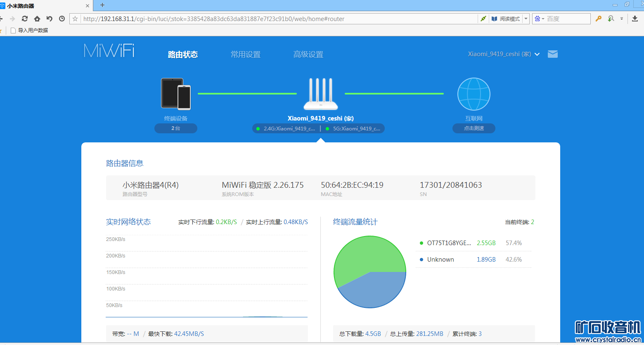This screenshot has width=644, height=345.
Task: Switch to the 常用设置 tab
Action: [246, 54]
